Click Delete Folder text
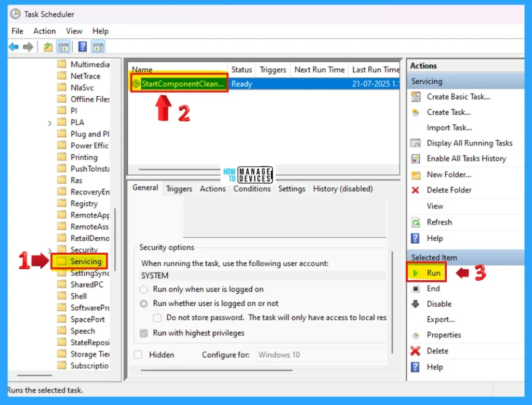This screenshot has height=405, width=532. pyautogui.click(x=449, y=190)
